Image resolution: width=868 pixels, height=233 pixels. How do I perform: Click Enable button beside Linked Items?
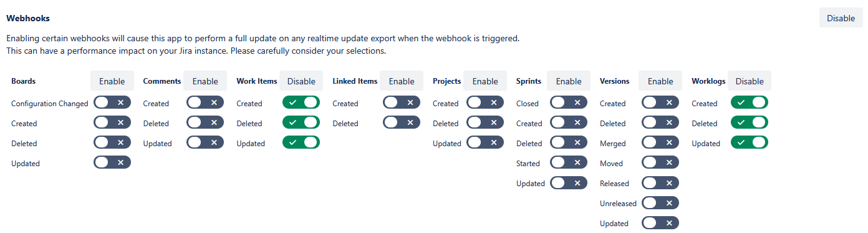(402, 81)
